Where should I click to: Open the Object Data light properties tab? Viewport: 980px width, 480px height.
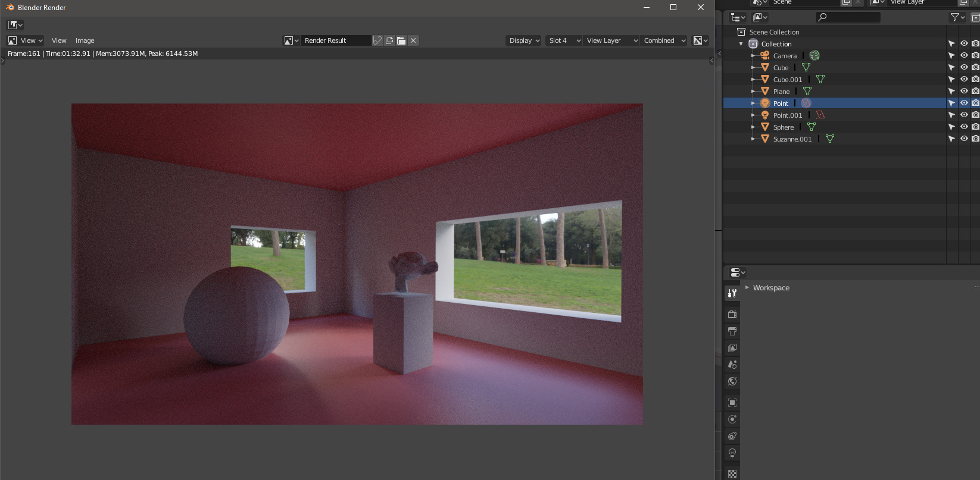tap(732, 453)
